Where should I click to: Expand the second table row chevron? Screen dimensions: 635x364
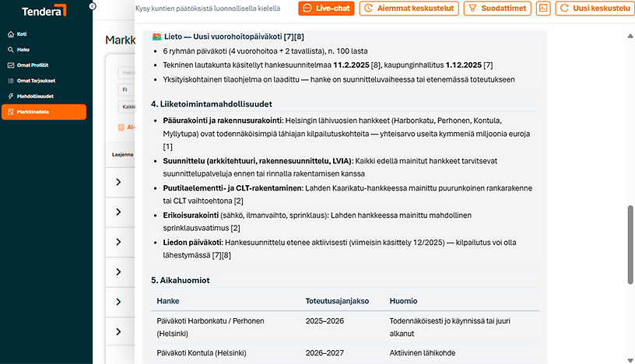[x=119, y=212]
